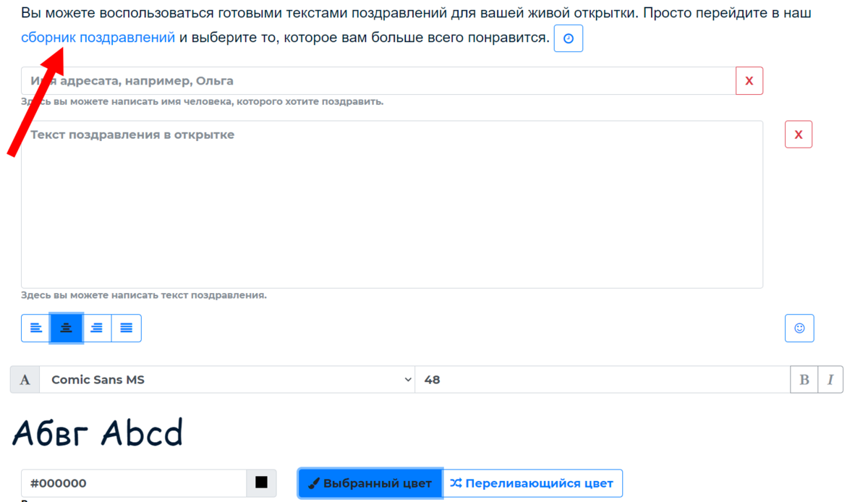Switch to Переливающийся цвет option
868x502 pixels.
pos(532,483)
